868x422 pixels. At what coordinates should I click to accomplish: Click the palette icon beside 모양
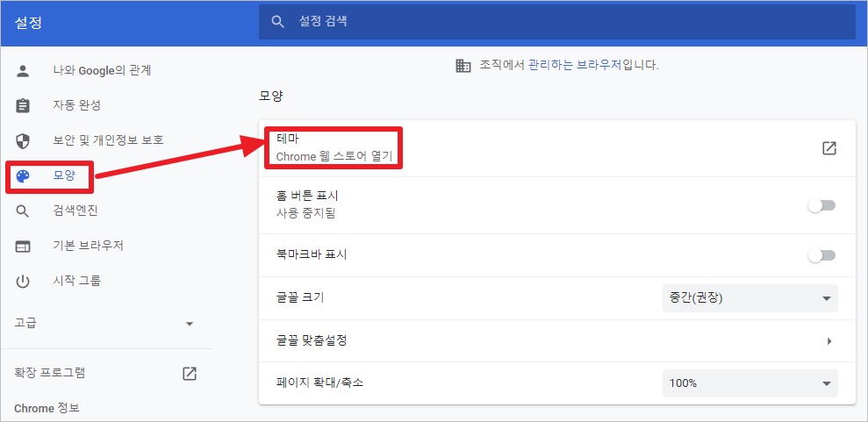pyautogui.click(x=23, y=176)
